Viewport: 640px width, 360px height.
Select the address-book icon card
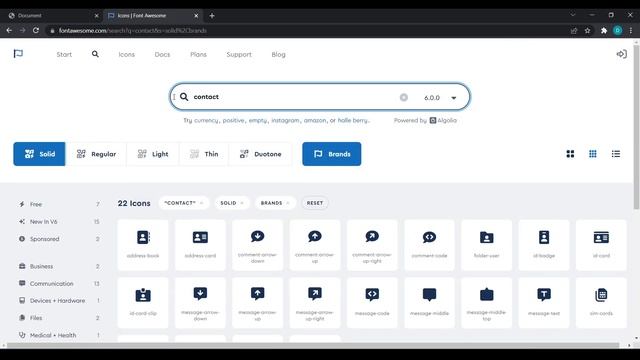(x=143, y=245)
